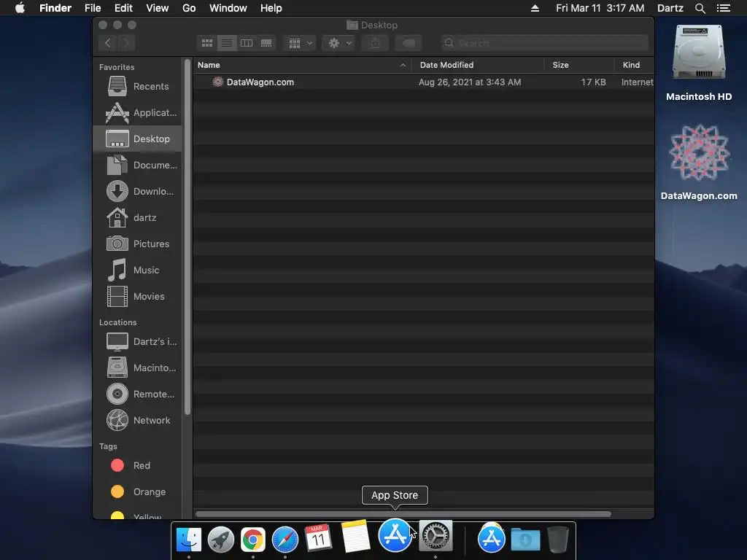The width and height of the screenshot is (747, 560).
Task: Click the horizontal scrollbar of the file list
Action: pos(403,514)
